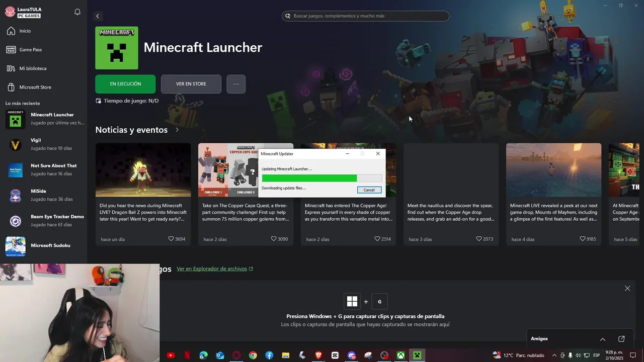
Task: Cancel the Minecraft Updater download
Action: (x=369, y=190)
